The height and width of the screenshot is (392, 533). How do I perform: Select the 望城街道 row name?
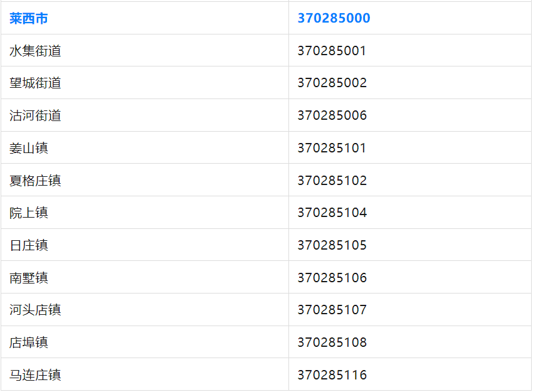35,83
